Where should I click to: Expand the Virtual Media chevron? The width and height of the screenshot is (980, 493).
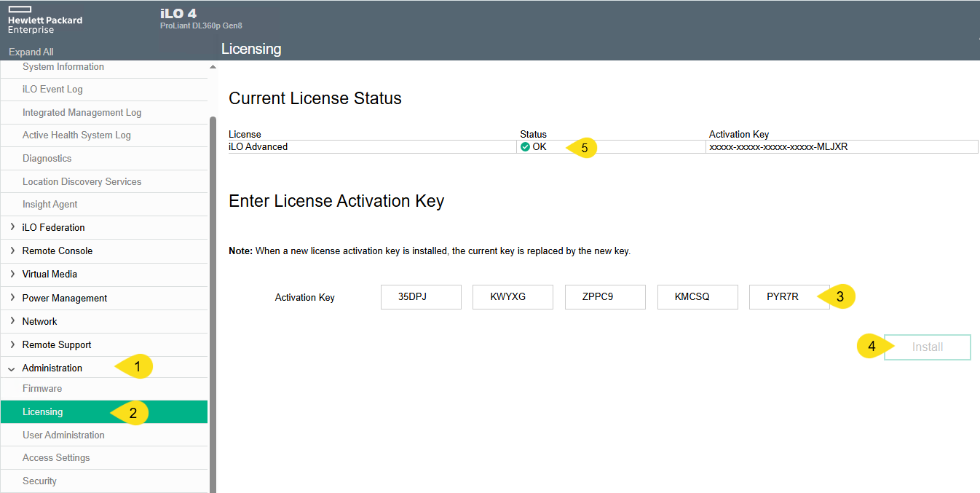point(12,275)
